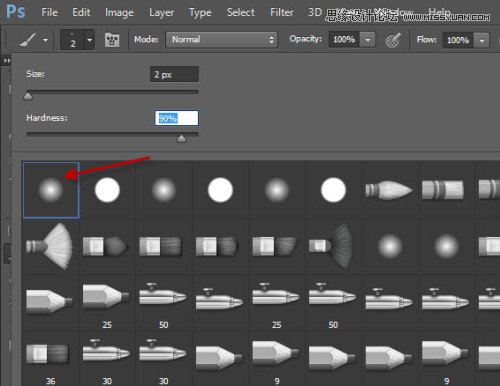Toggle pressure for opacity icon
The height and width of the screenshot is (386, 500).
[393, 40]
